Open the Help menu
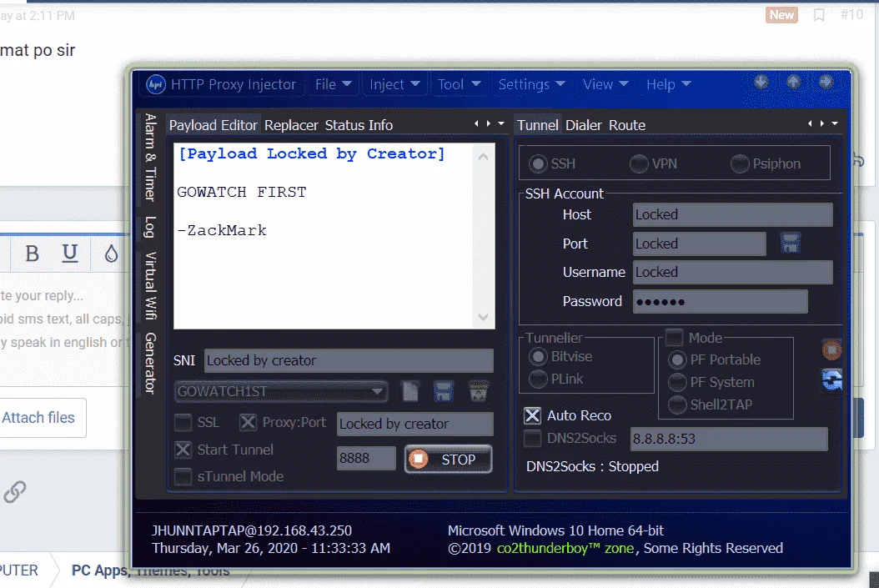 668,84
